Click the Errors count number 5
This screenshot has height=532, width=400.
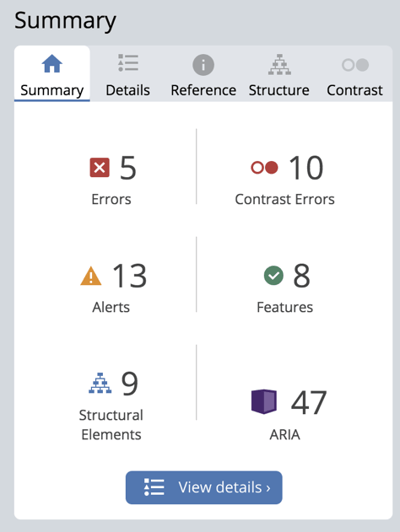coord(128,168)
